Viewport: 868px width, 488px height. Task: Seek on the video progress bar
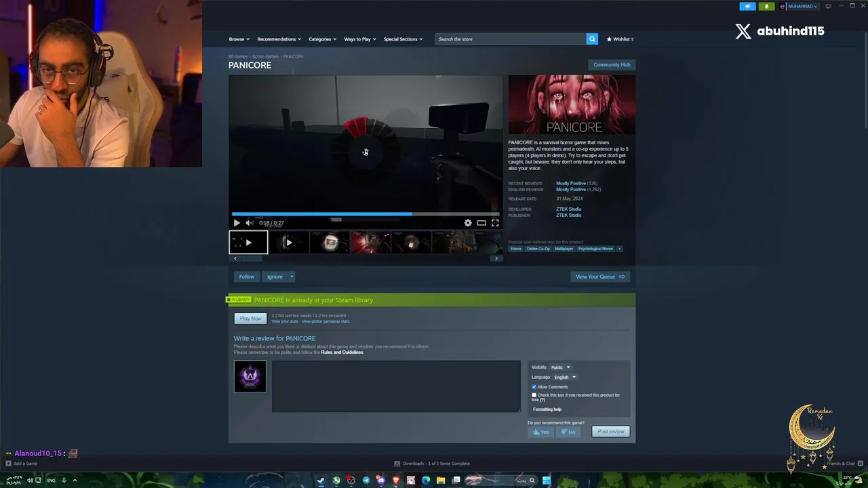[x=365, y=213]
